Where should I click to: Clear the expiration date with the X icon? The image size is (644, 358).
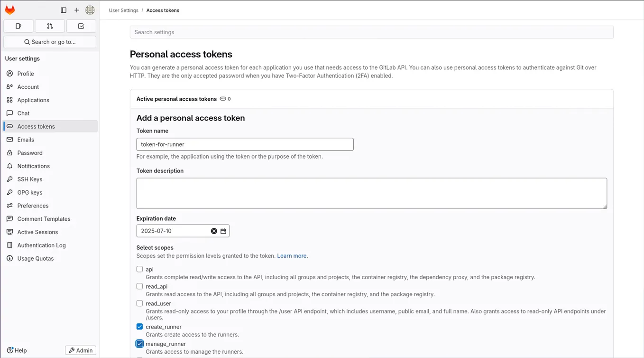214,231
